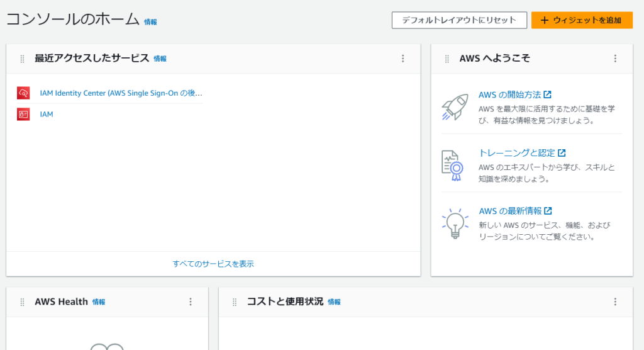
Task: Open the IAM Identity Center service link
Action: click(121, 93)
